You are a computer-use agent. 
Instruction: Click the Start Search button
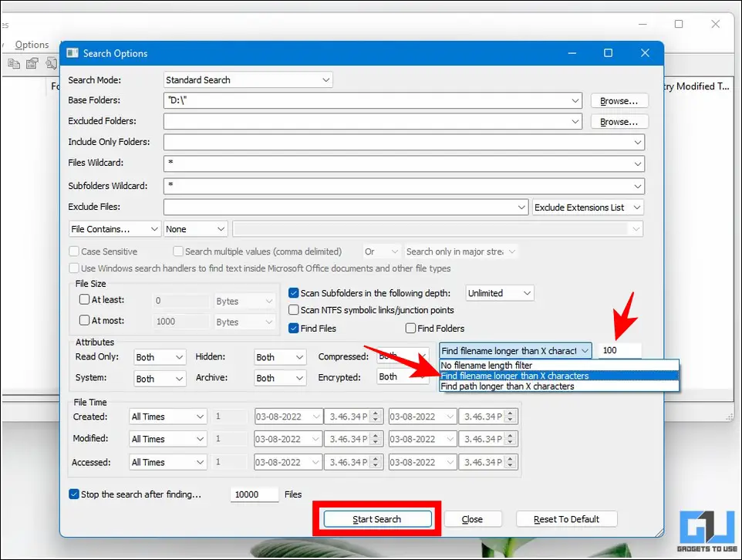point(377,519)
